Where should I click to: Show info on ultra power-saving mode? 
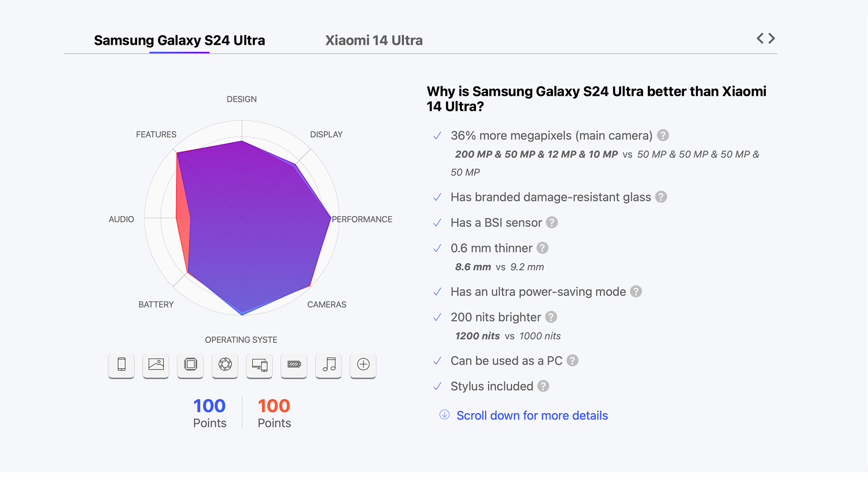636,292
